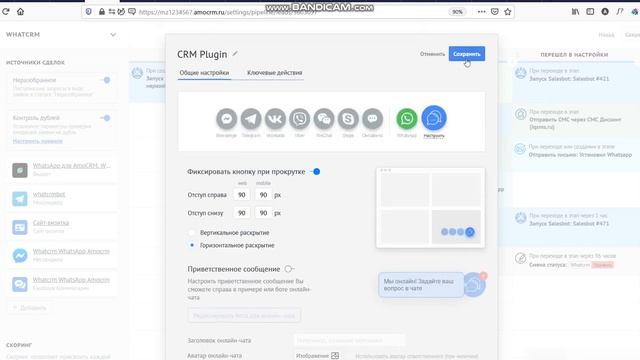640x360 pixels.
Task: Select Горизонтальное раскрытие radio option
Action: pyautogui.click(x=191, y=245)
